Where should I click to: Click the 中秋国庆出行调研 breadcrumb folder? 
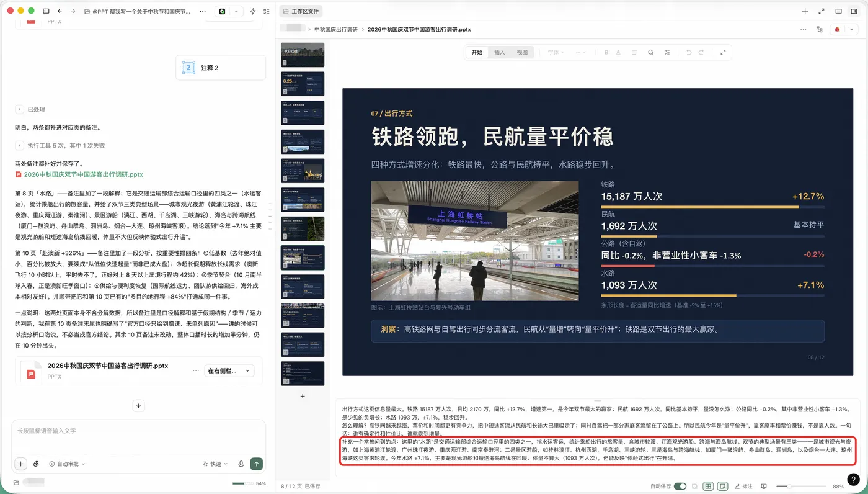[x=335, y=29]
